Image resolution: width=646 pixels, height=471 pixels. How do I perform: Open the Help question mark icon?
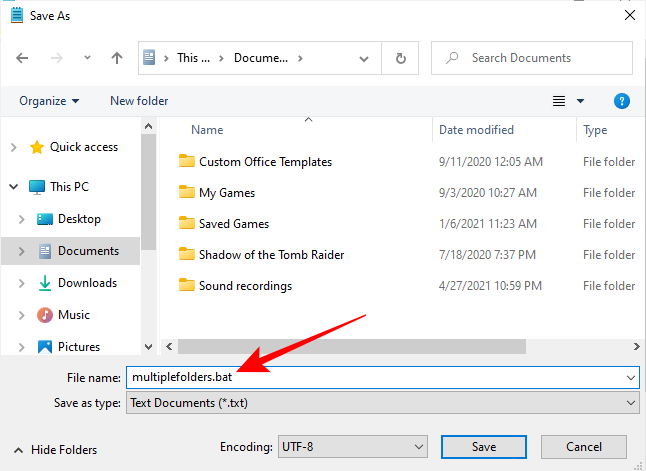click(x=621, y=101)
